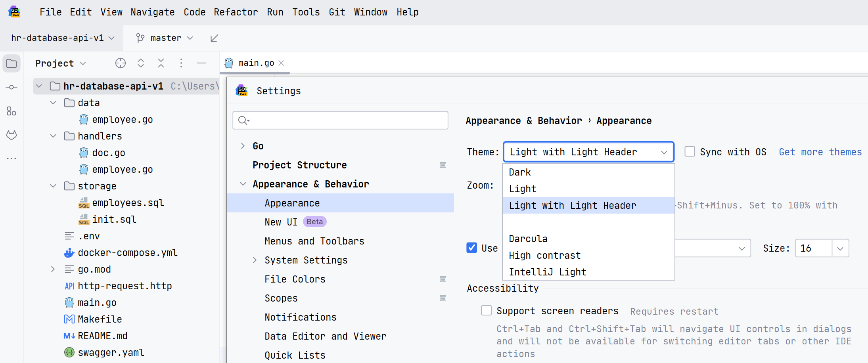Image resolution: width=868 pixels, height=363 pixels.
Task: Open Project view mode dropdown
Action: click(x=61, y=63)
